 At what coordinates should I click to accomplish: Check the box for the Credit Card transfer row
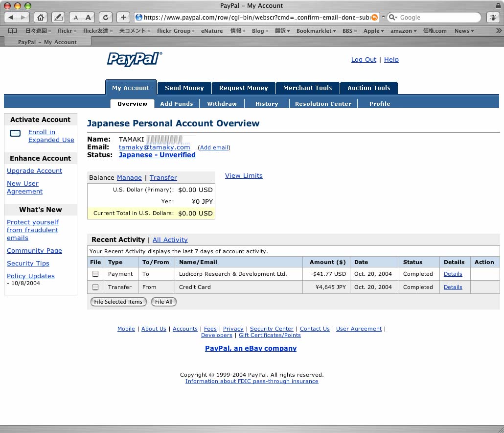95,287
